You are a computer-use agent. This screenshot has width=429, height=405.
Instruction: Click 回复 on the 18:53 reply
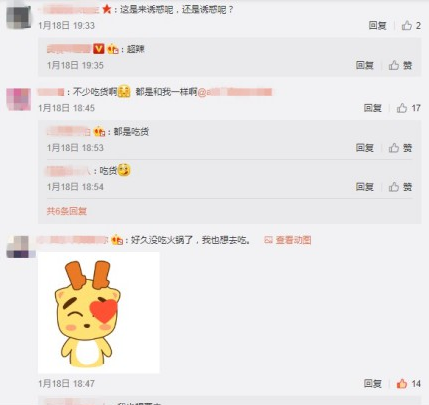pyautogui.click(x=364, y=148)
